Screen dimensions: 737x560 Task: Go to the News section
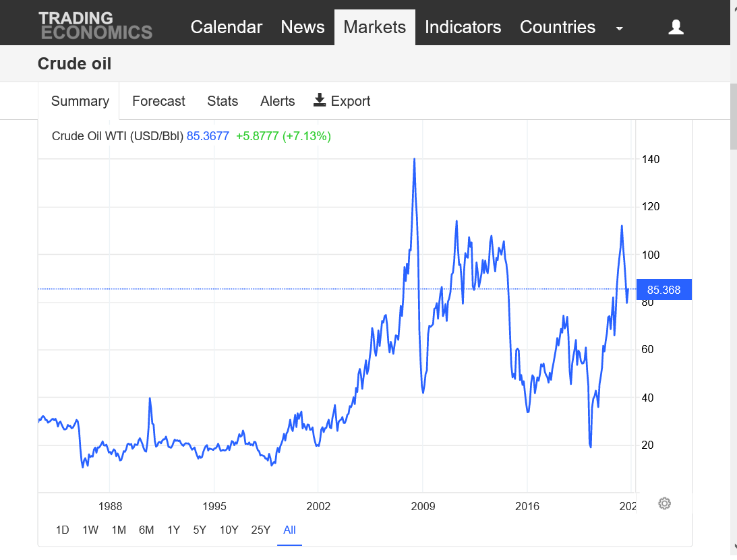[303, 27]
